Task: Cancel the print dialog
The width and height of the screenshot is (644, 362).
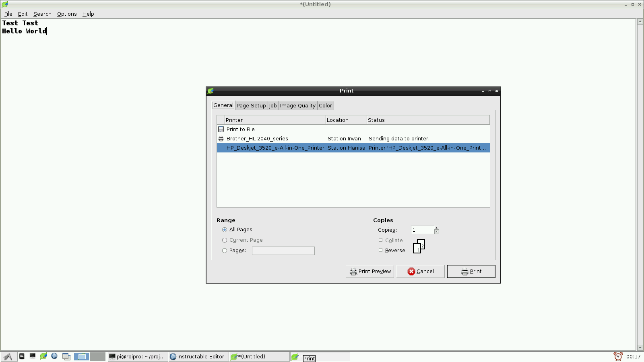Action: (x=420, y=271)
